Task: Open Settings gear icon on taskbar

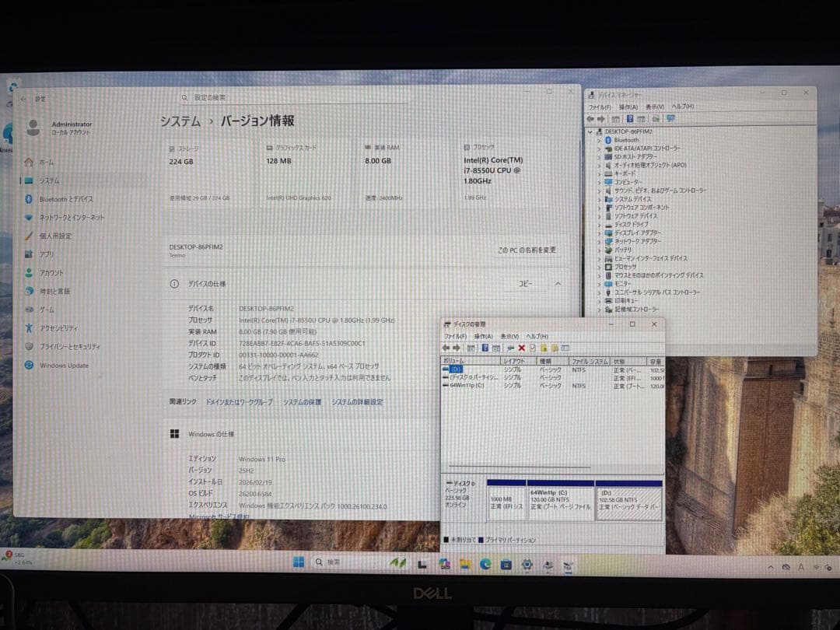Action: 527,564
